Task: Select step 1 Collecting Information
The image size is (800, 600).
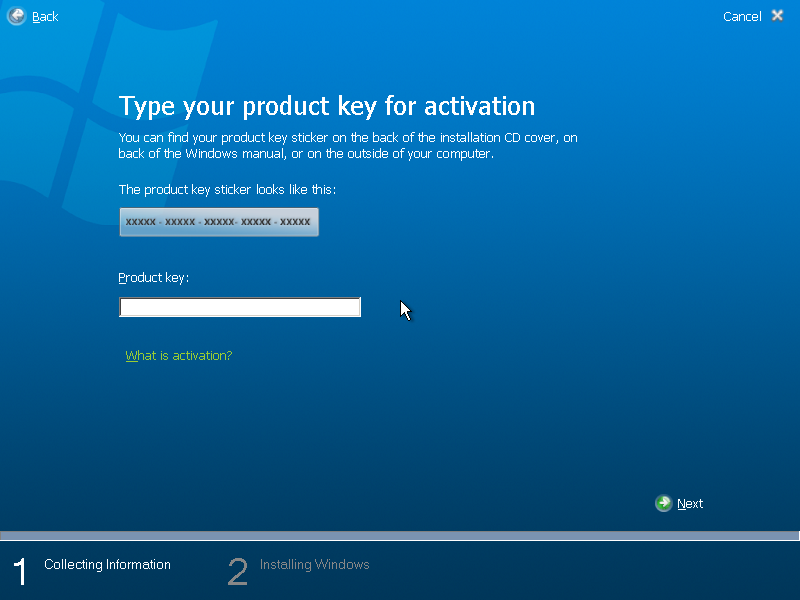Action: 107,564
